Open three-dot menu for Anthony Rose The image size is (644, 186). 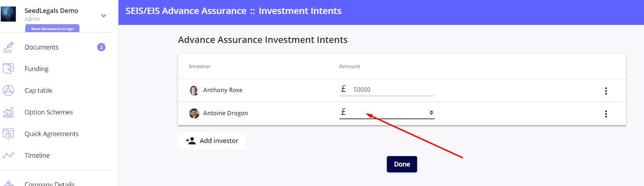[x=606, y=91]
